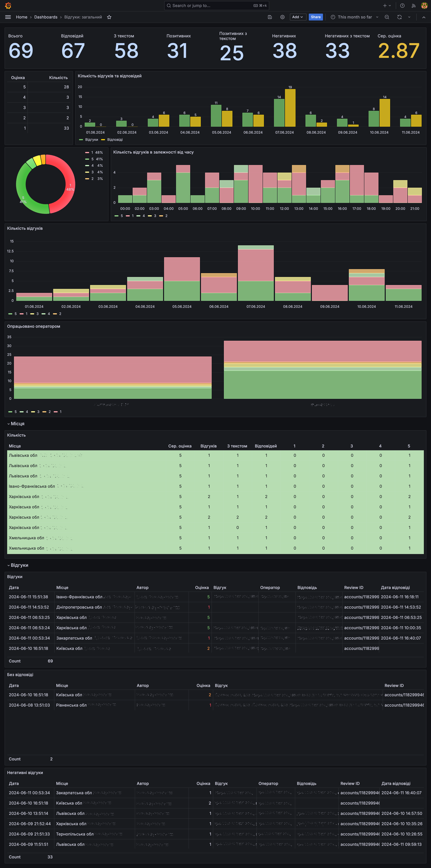Open dashboard settings gear

coord(282,17)
